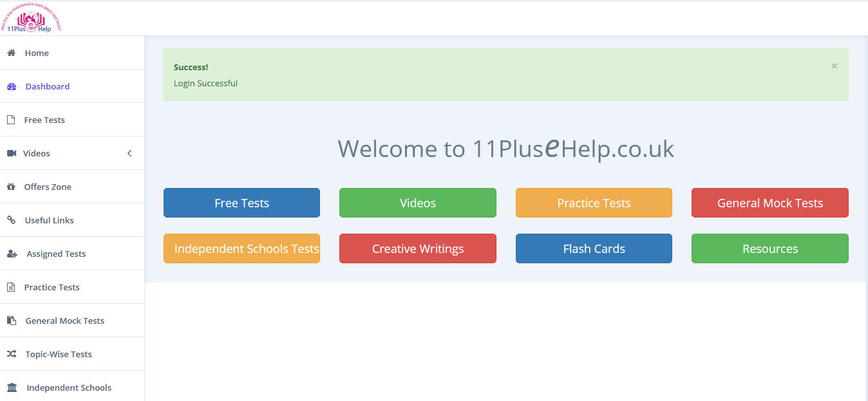The image size is (868, 401).
Task: Click the Dashboard gauge icon
Action: pos(12,86)
